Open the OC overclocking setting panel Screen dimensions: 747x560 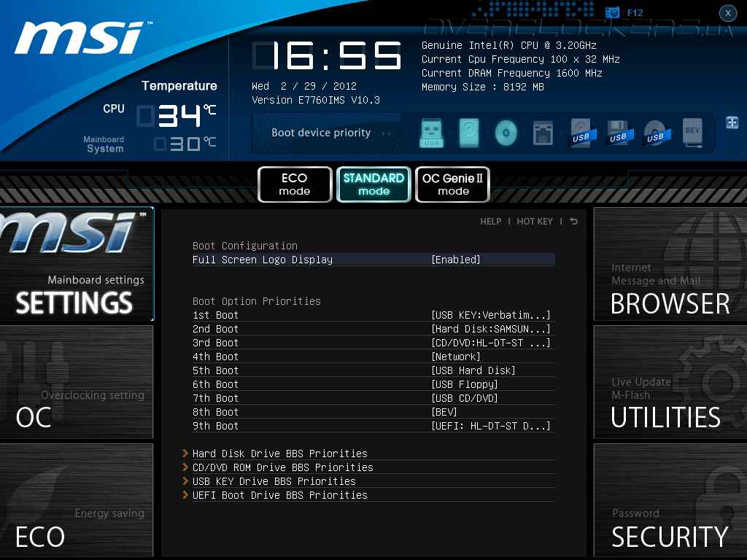click(77, 382)
